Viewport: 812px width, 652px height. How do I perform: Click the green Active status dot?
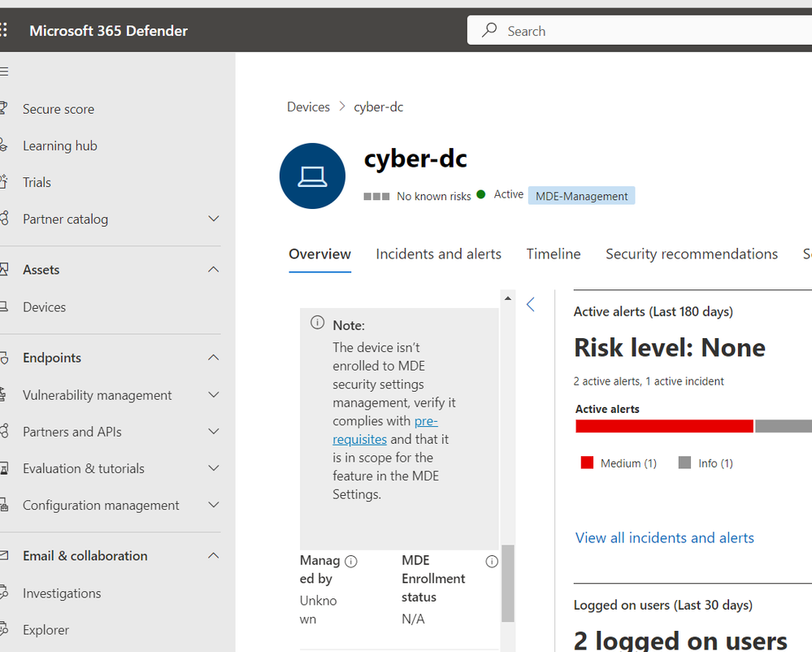point(481,195)
